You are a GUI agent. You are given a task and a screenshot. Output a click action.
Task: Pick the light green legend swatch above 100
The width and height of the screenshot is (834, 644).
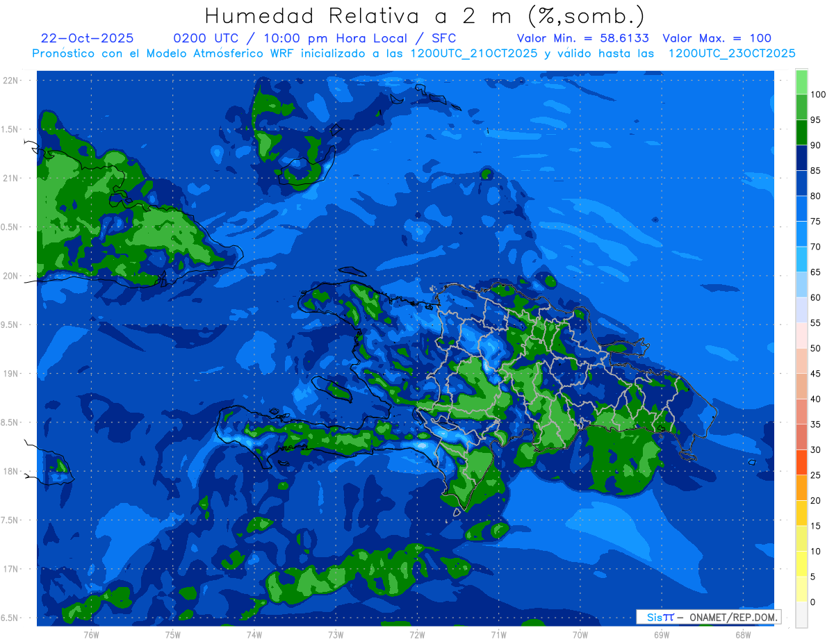[x=801, y=82]
